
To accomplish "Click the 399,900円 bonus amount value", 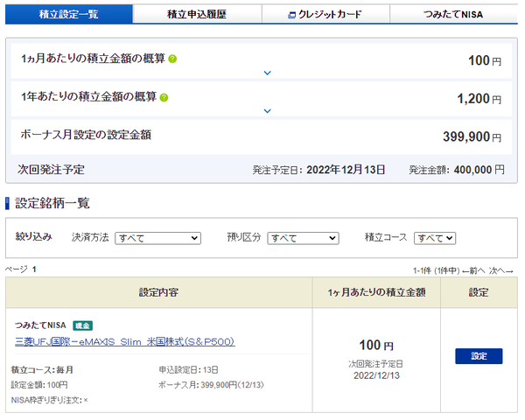I will [x=472, y=136].
